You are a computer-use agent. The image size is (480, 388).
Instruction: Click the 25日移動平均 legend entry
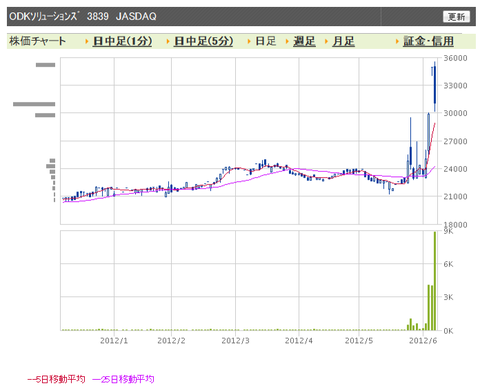click(123, 379)
